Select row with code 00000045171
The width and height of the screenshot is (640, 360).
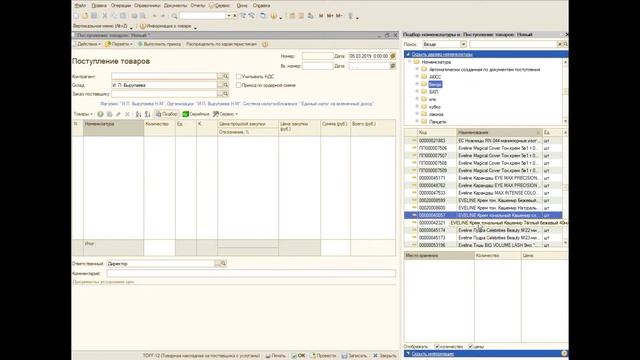[483, 178]
